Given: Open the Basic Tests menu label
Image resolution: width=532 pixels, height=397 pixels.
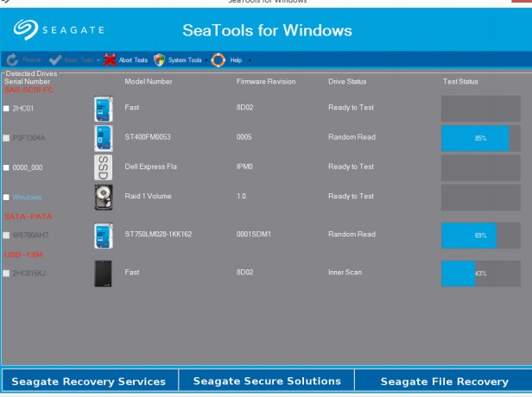Looking at the screenshot, I should [x=79, y=60].
